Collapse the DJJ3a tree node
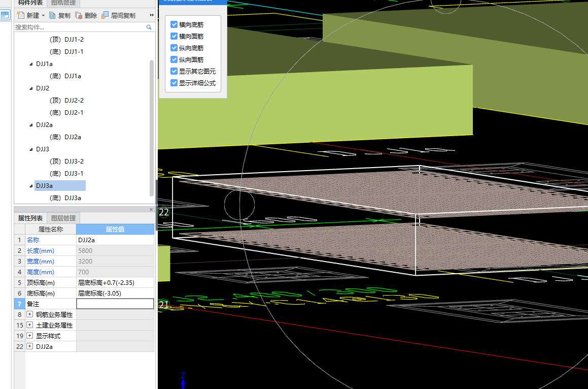 pos(31,185)
